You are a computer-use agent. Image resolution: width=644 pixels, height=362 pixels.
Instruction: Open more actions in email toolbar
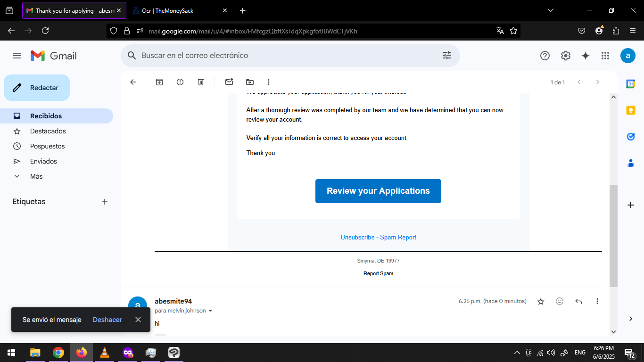[269, 82]
